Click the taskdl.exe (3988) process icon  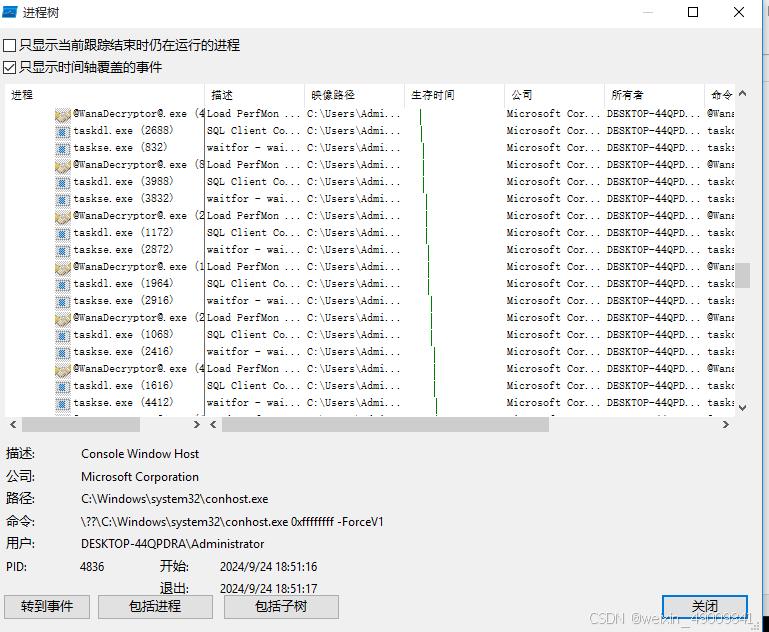tap(62, 182)
